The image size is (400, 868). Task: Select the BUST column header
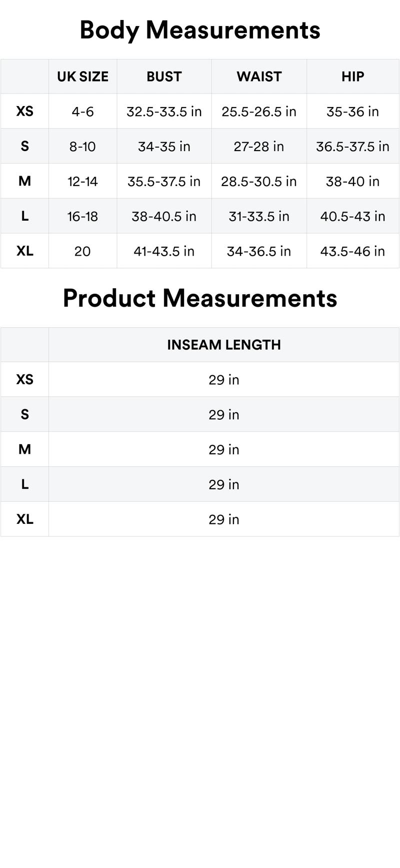point(164,77)
